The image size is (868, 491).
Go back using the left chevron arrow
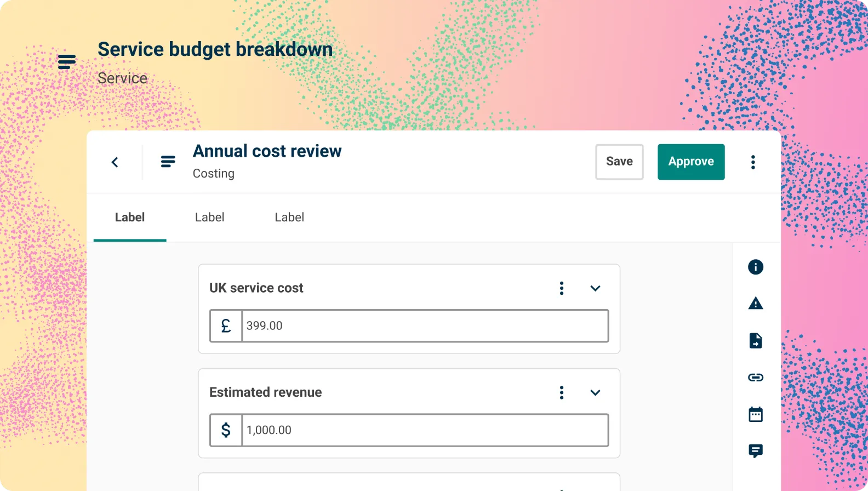point(115,162)
